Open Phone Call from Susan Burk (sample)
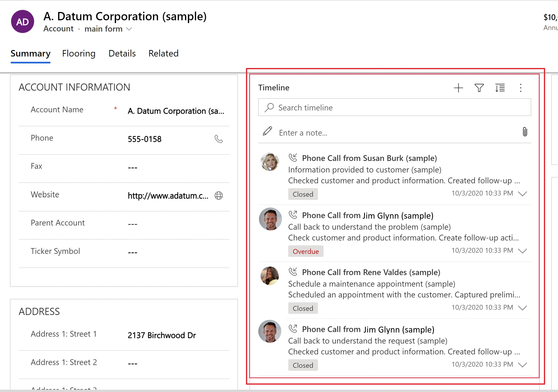Image resolution: width=558 pixels, height=392 pixels. pos(369,158)
